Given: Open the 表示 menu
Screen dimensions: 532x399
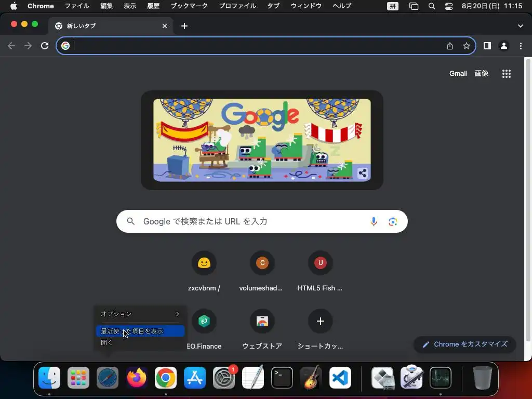Looking at the screenshot, I should pyautogui.click(x=130, y=6).
